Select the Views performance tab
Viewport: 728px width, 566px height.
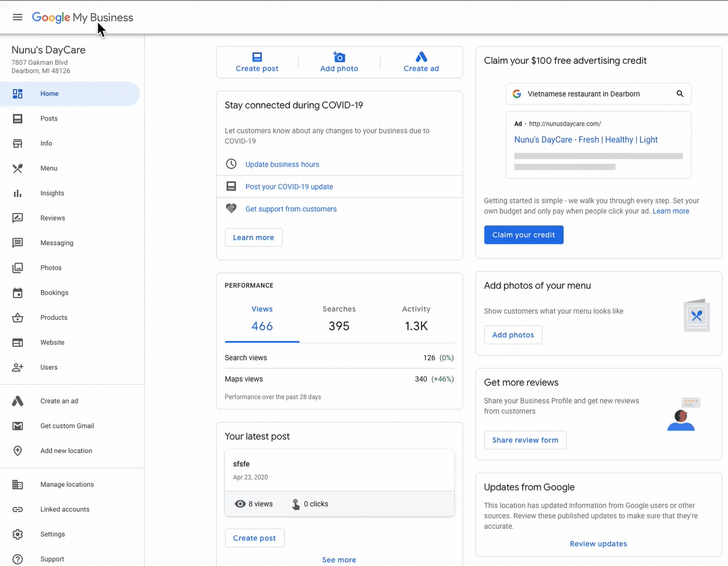point(262,318)
